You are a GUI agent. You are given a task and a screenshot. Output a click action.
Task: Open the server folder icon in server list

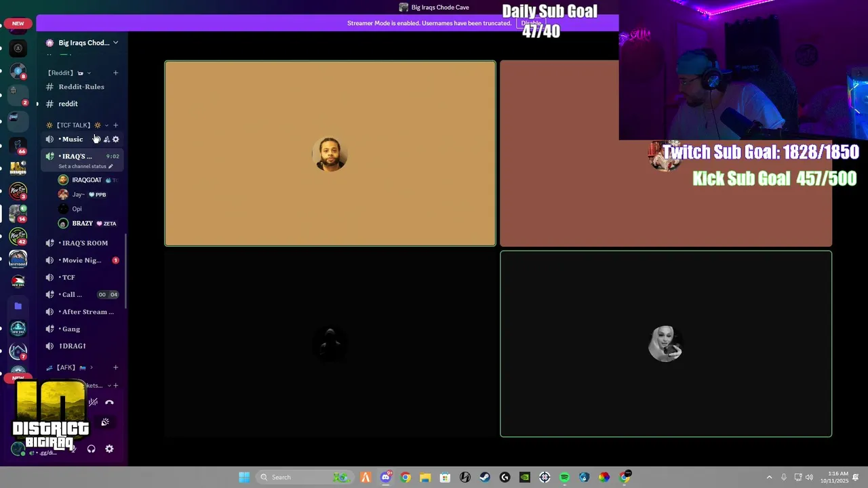[x=18, y=306]
